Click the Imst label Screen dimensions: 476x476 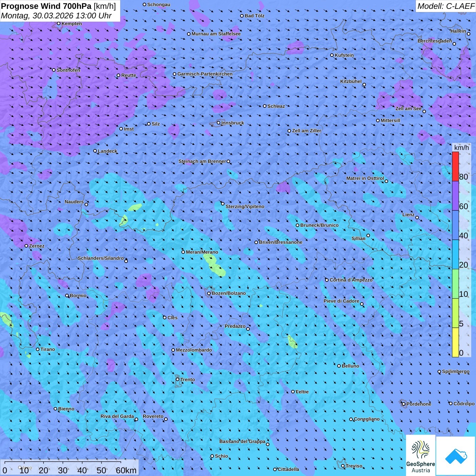(129, 129)
